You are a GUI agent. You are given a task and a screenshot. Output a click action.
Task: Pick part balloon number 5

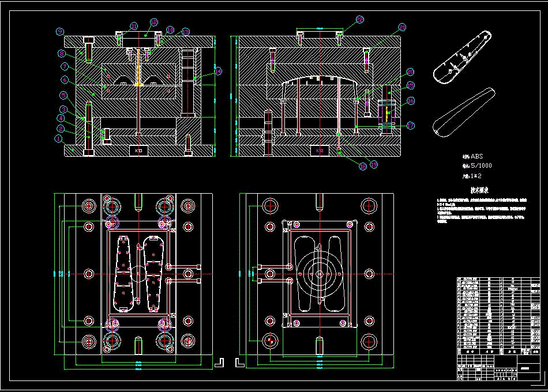click(63, 95)
